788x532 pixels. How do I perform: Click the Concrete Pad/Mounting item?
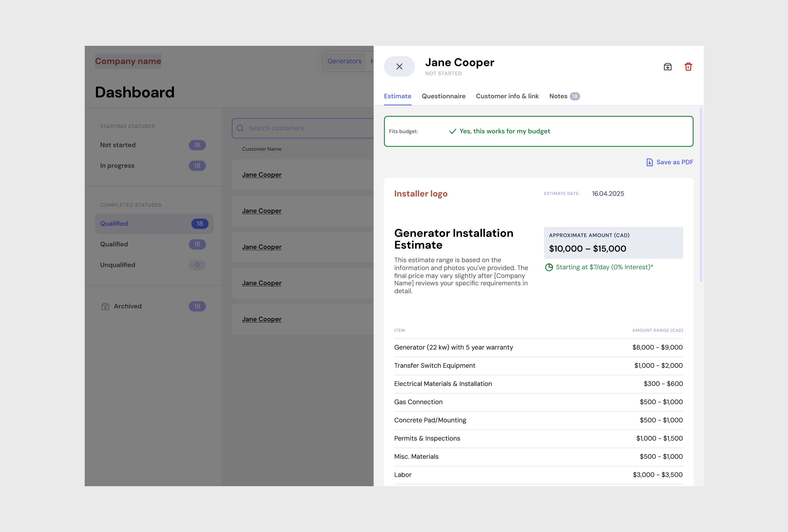click(x=430, y=420)
